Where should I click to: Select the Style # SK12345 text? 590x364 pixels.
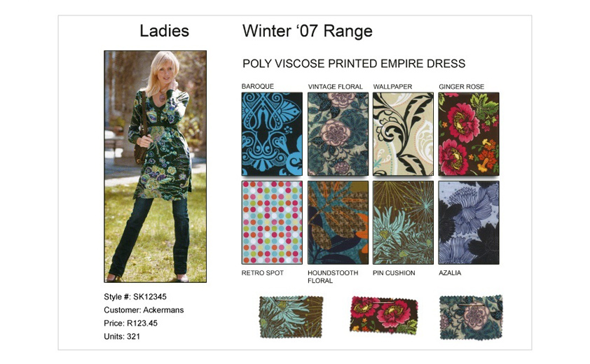[x=135, y=297]
